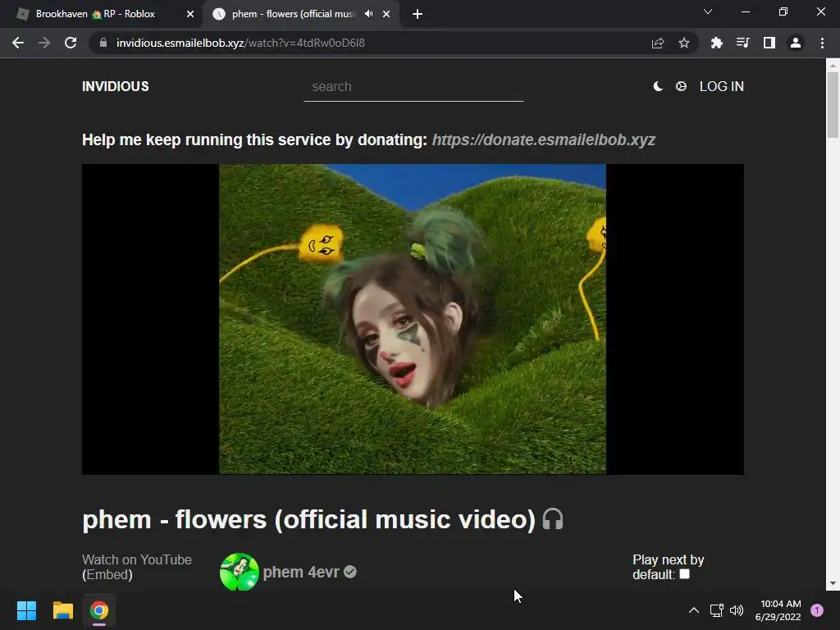Click the scrollbar up arrow

833,65
